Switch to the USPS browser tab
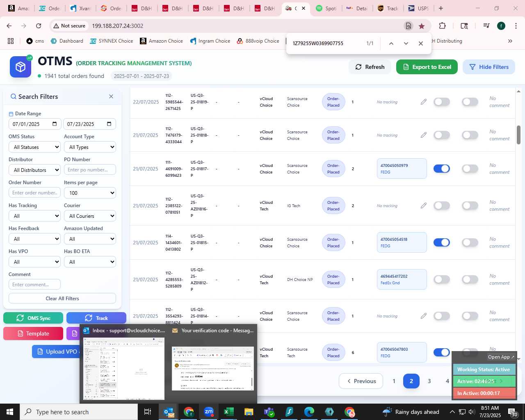This screenshot has width=525, height=420. pyautogui.click(x=418, y=8)
